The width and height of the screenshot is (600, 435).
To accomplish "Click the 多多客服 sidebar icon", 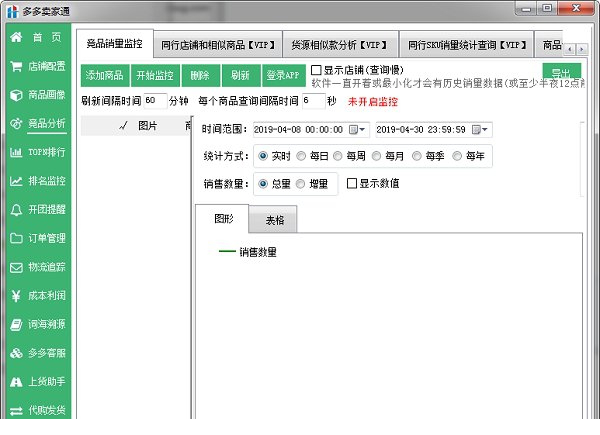I will click(16, 353).
